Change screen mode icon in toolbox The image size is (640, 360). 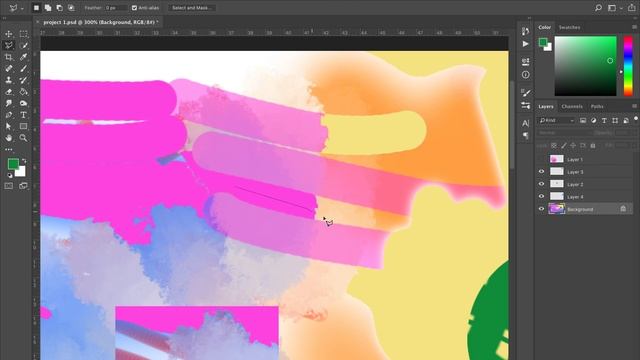click(23, 186)
